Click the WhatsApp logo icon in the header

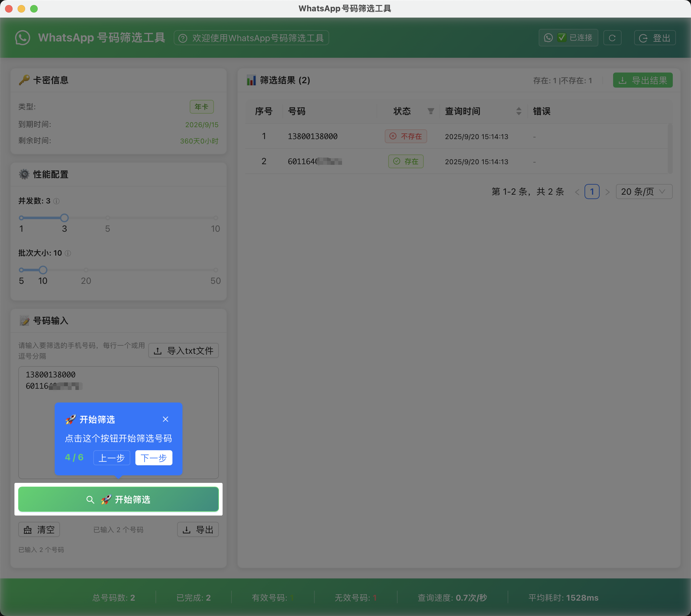(x=22, y=38)
